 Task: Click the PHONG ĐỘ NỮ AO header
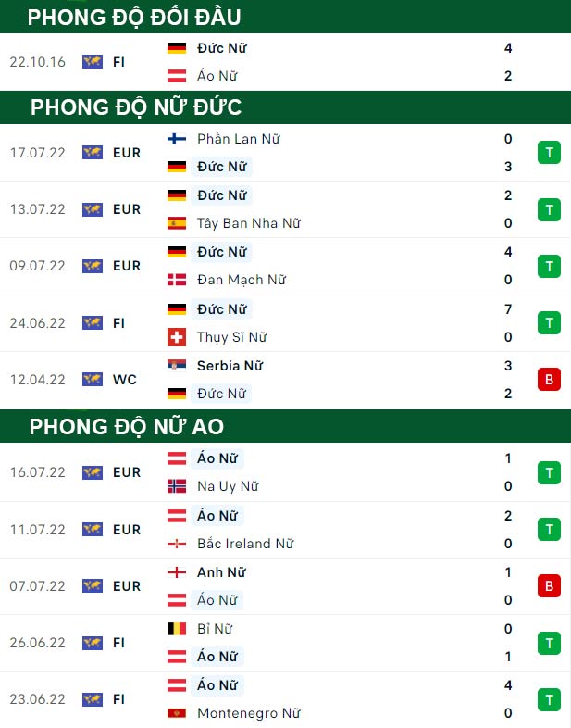click(x=127, y=427)
